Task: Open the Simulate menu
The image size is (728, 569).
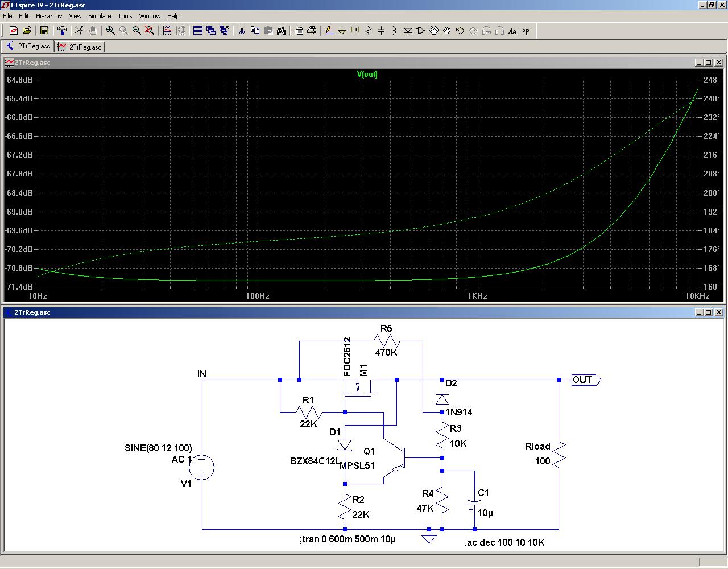Action: (x=100, y=16)
